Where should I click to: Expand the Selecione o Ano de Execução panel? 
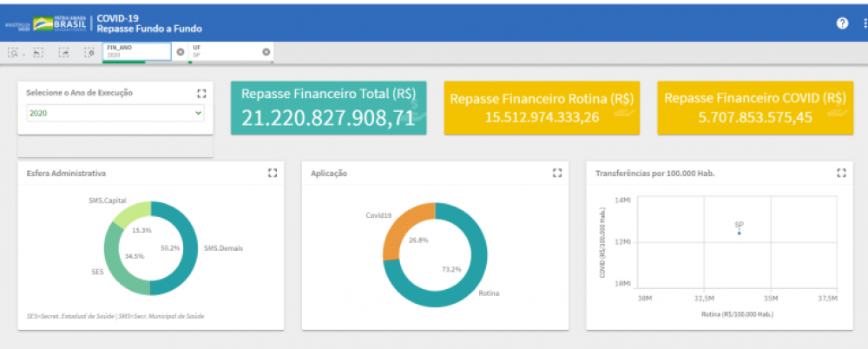pos(201,93)
